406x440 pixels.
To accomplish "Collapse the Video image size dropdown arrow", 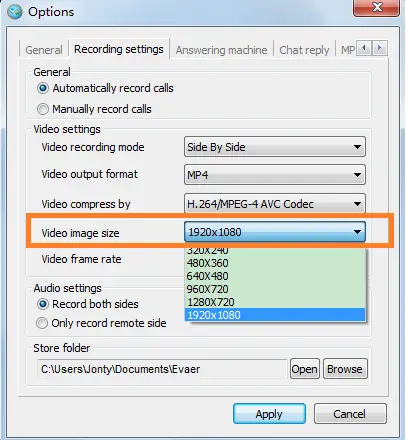I will pos(357,232).
